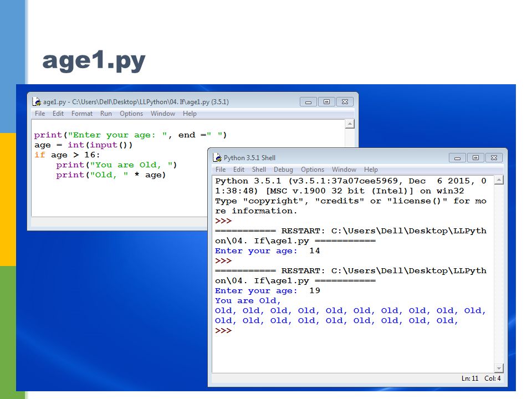Click first print "Enter your age" code line
Image resolution: width=532 pixels, height=399 pixels.
[130, 135]
